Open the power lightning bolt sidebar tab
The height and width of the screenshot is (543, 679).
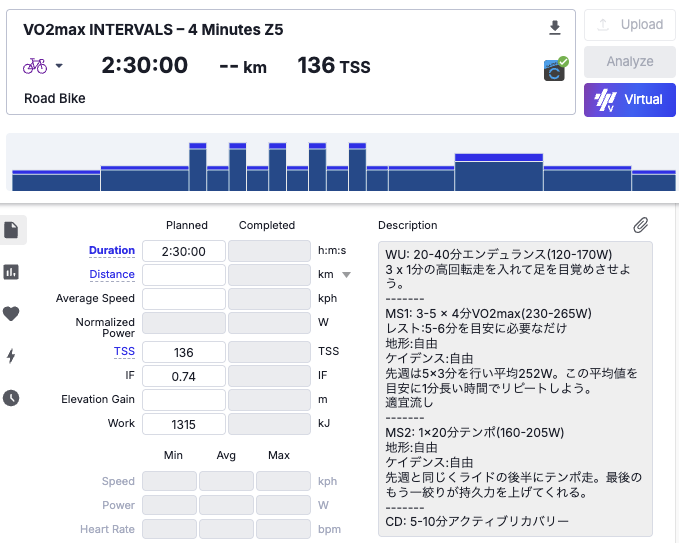click(11, 356)
